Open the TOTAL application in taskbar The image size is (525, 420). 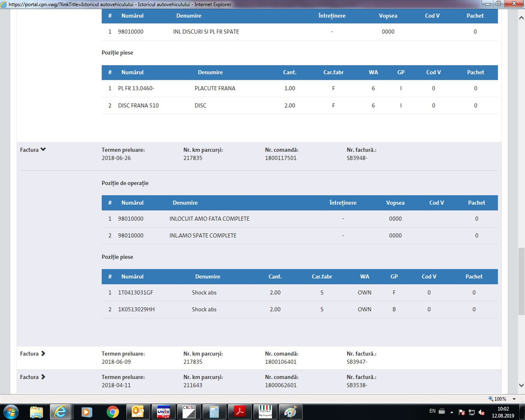(x=265, y=412)
